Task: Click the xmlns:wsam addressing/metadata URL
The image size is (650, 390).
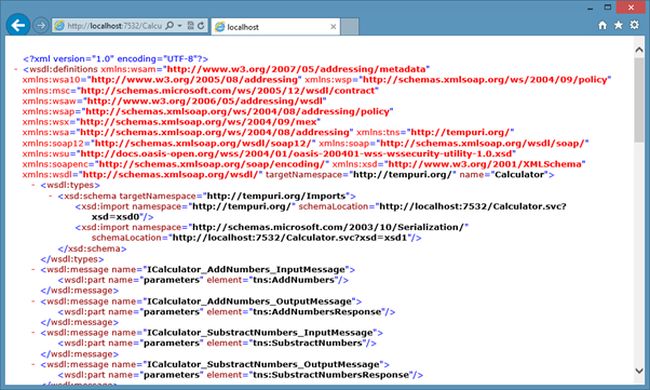Action: [296, 69]
